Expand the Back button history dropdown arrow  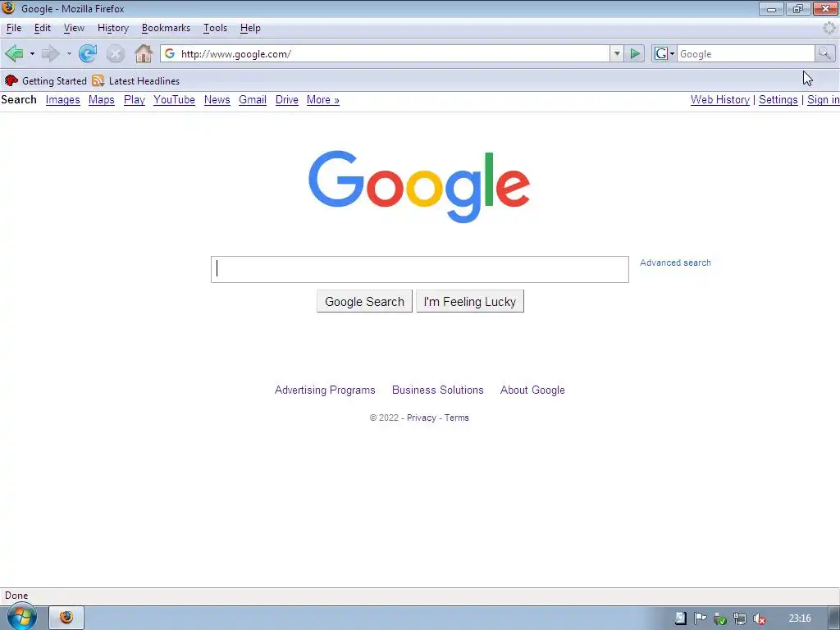pyautogui.click(x=32, y=53)
